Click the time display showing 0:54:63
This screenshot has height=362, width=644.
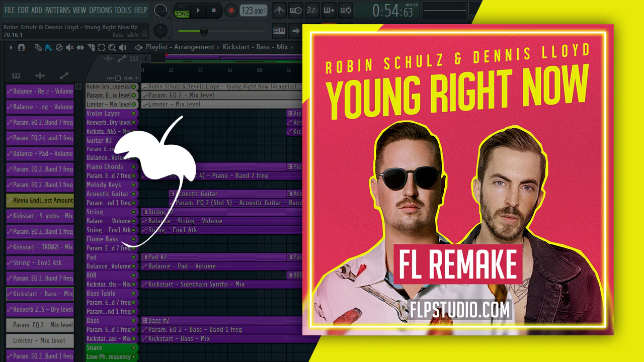pos(393,10)
